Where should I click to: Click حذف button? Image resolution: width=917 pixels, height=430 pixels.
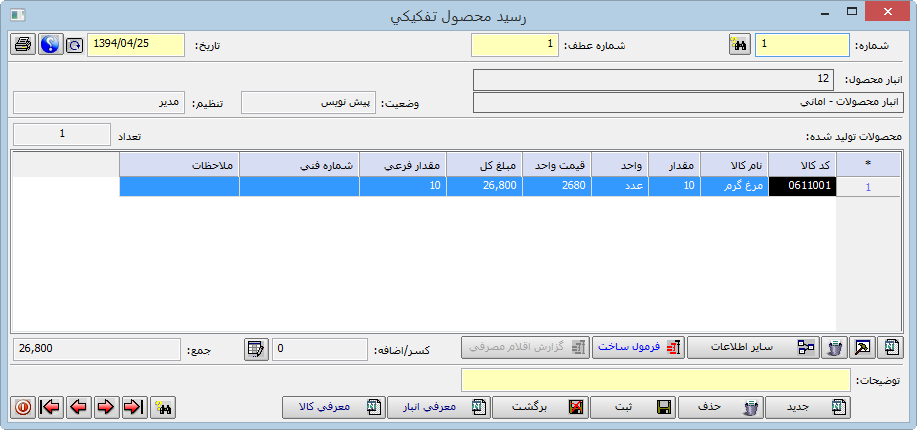click(721, 407)
